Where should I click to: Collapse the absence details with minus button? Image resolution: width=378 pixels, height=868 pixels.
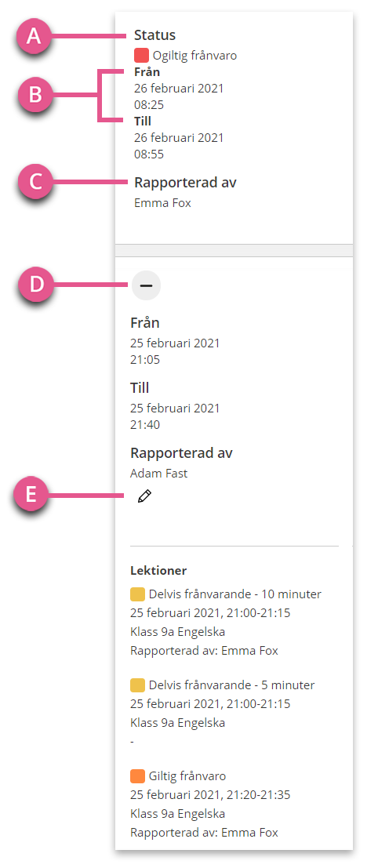[x=146, y=285]
